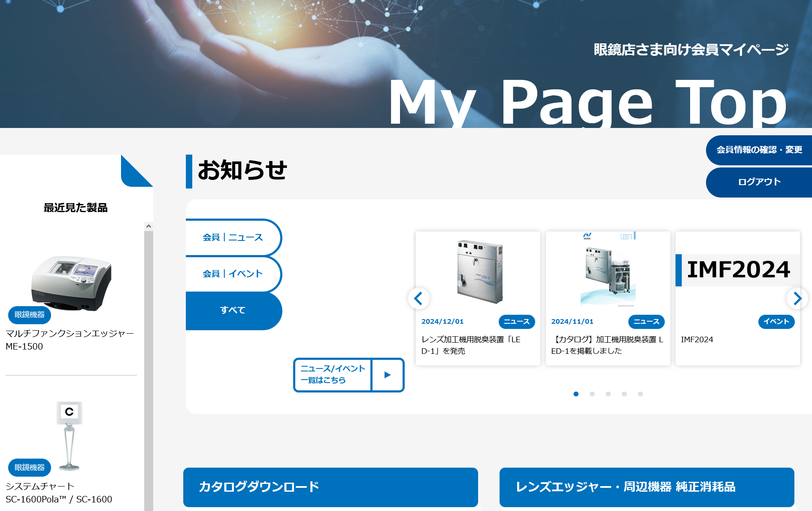The height and width of the screenshot is (511, 812).
Task: Select the fifth carousel pagination dot
Action: coord(640,394)
